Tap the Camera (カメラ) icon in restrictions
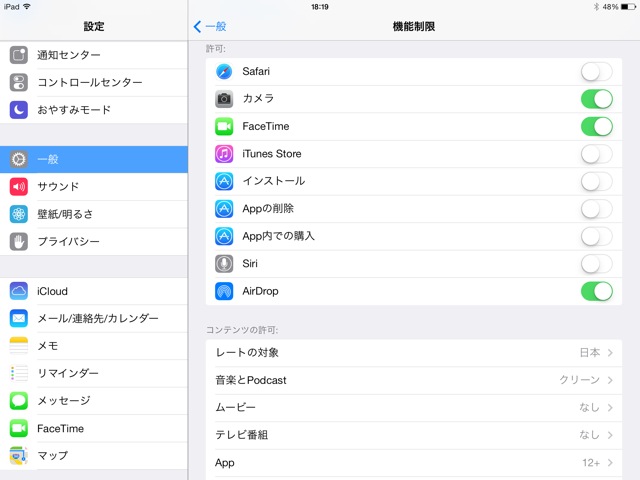This screenshot has height=480, width=640. click(224, 99)
